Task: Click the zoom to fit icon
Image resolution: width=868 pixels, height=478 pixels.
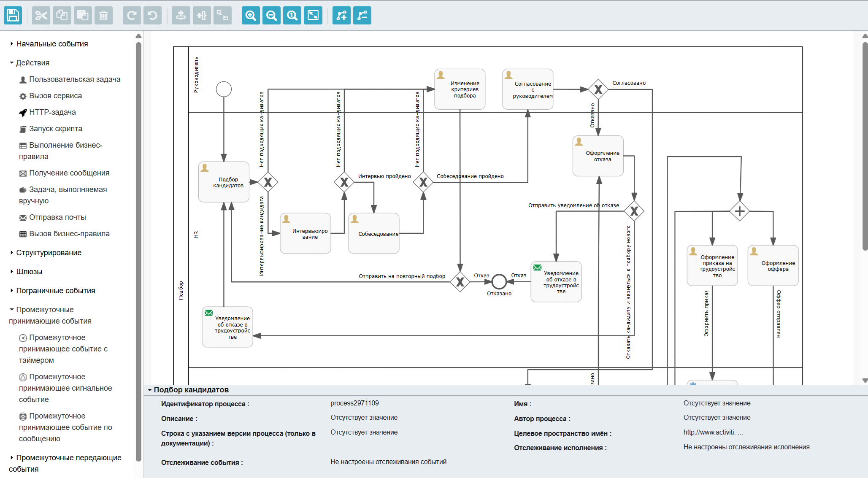Action: 313,16
